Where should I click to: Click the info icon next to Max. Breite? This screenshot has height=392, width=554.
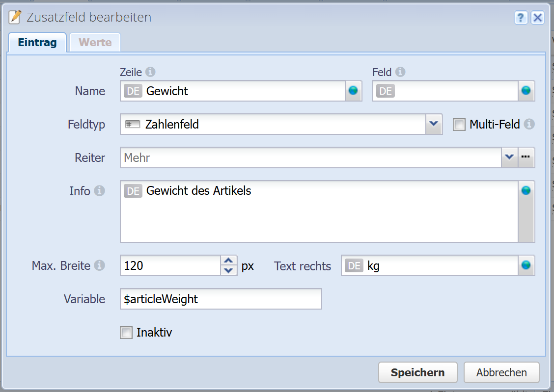99,265
